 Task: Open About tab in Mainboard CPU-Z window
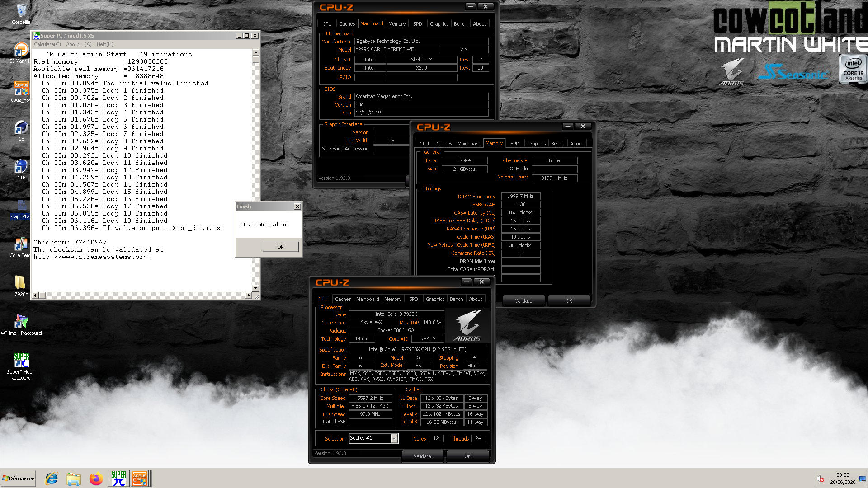click(479, 24)
